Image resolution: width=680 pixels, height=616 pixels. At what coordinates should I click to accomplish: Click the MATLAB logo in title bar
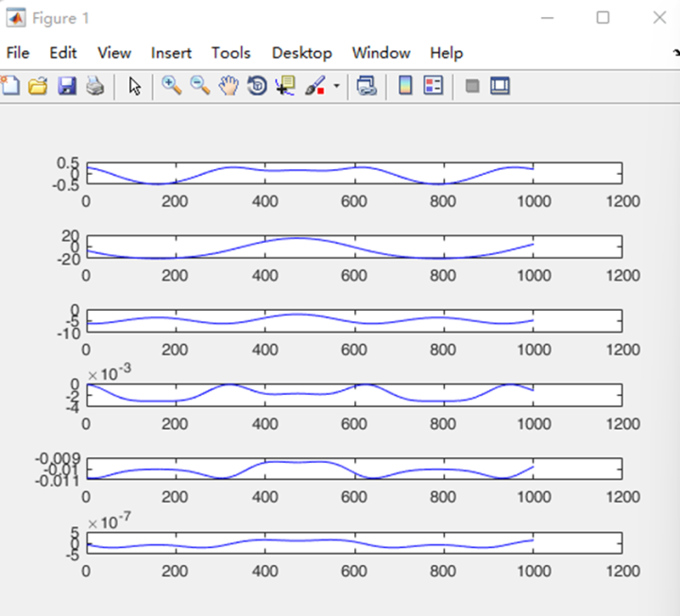(16, 18)
